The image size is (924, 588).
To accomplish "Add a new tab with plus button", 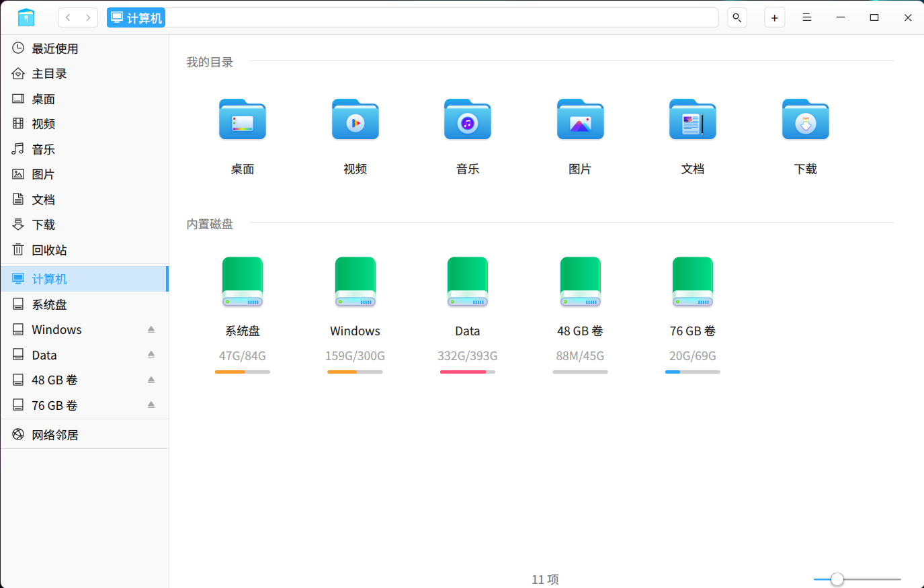I will click(x=775, y=17).
